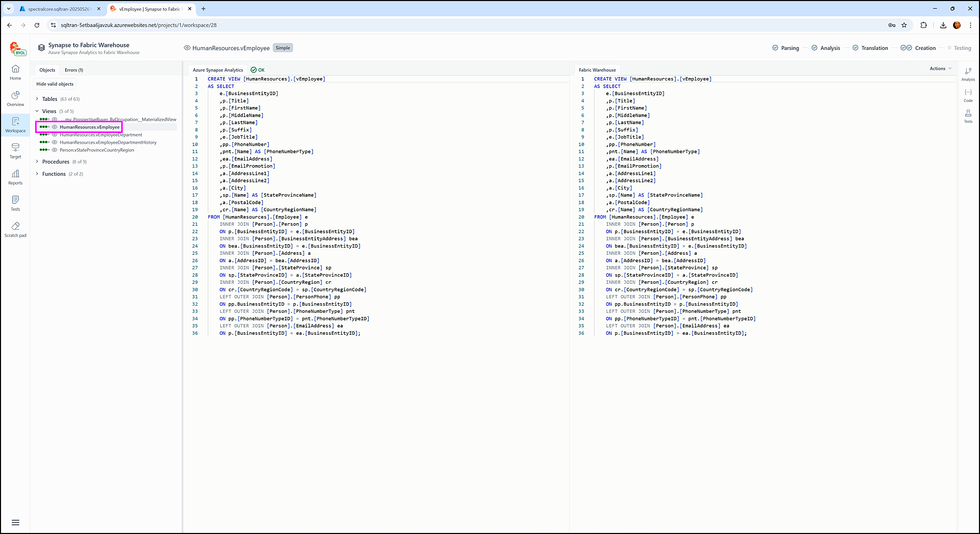This screenshot has width=980, height=534.
Task: Open HumanResources.vEmployeeDepartmentHistory view
Action: [108, 143]
